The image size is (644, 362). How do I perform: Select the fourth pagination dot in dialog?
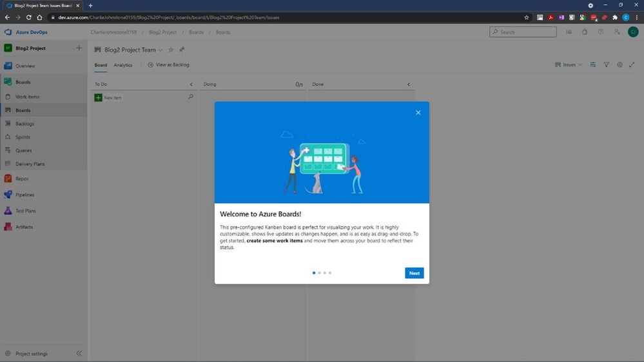(x=330, y=272)
